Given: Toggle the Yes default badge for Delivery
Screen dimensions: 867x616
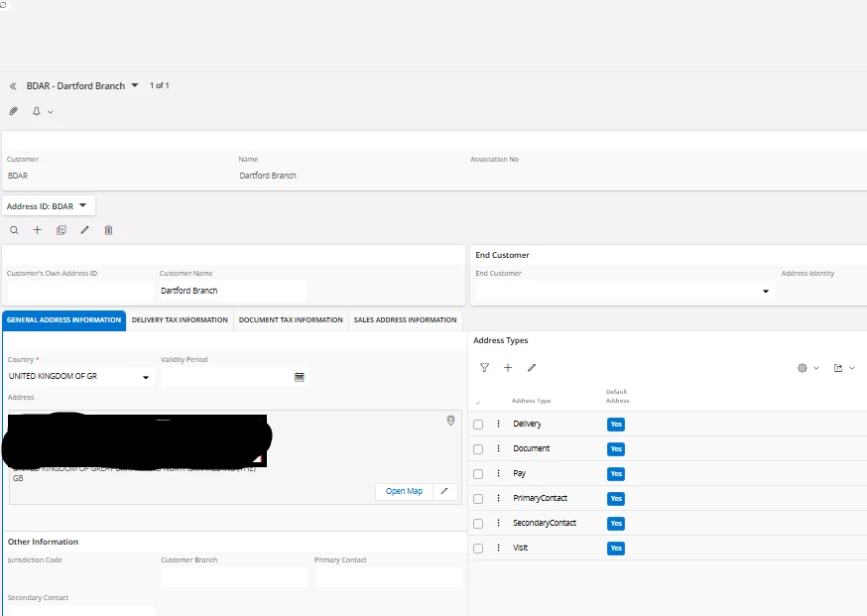Looking at the screenshot, I should (616, 425).
